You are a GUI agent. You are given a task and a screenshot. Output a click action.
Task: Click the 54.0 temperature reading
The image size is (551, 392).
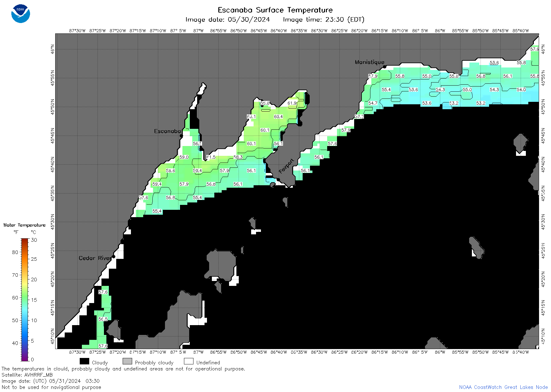(x=521, y=90)
